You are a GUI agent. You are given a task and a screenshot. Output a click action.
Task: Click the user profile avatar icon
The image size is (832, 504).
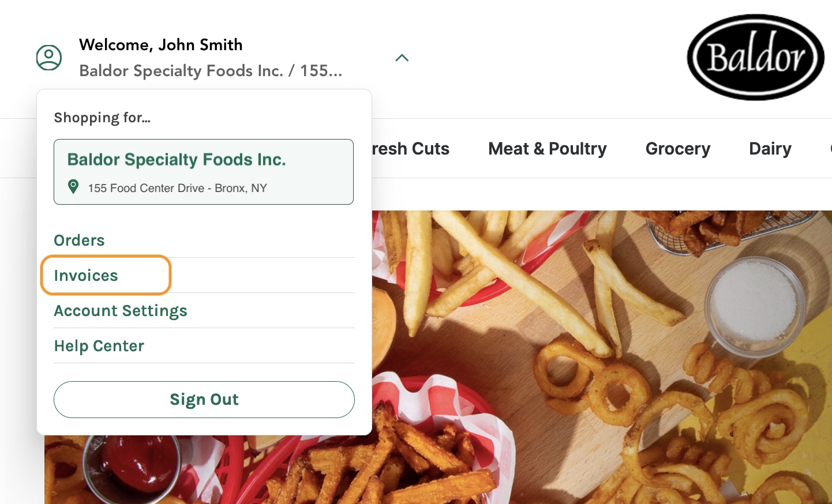49,58
